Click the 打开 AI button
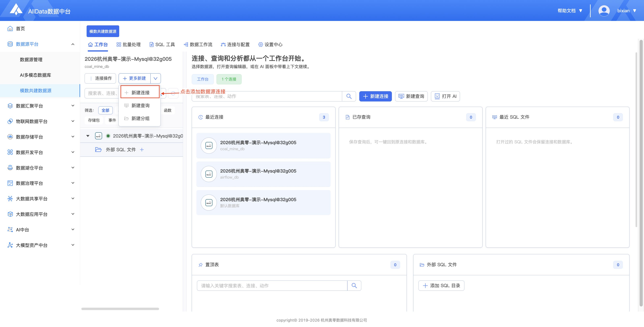The width and height of the screenshot is (644, 327). pos(445,96)
